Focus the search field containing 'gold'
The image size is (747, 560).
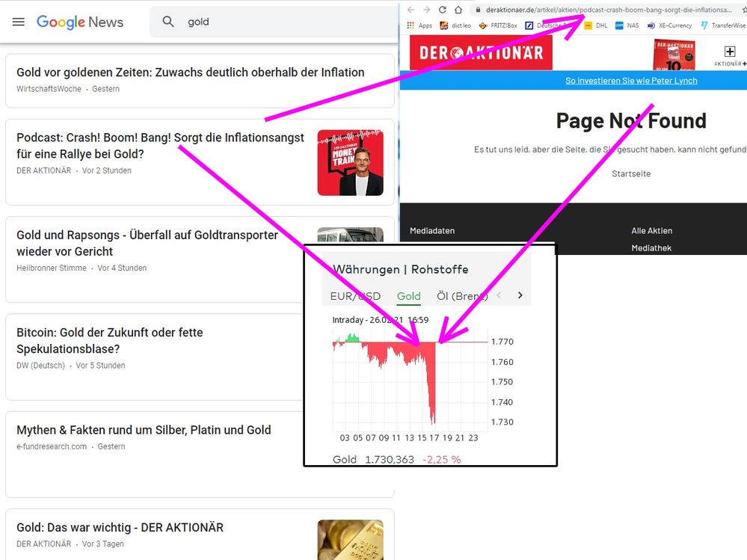tap(274, 22)
